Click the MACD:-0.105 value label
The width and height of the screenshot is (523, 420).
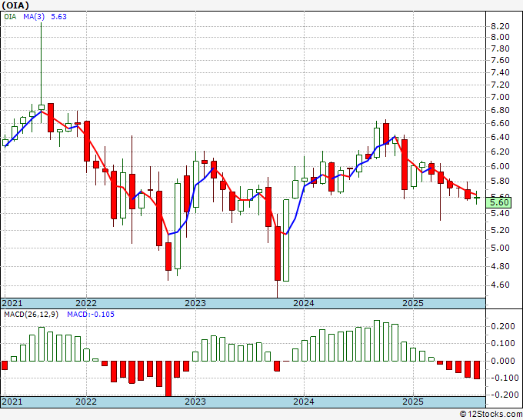(x=91, y=315)
